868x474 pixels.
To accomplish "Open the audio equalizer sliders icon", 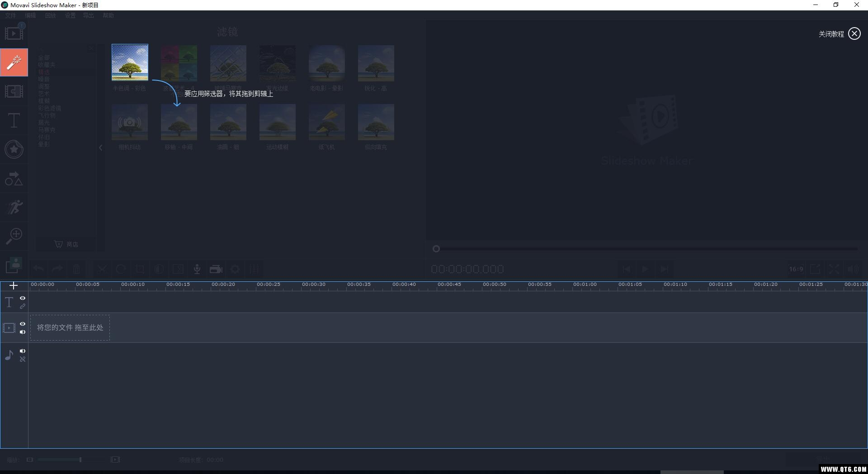I will point(254,269).
